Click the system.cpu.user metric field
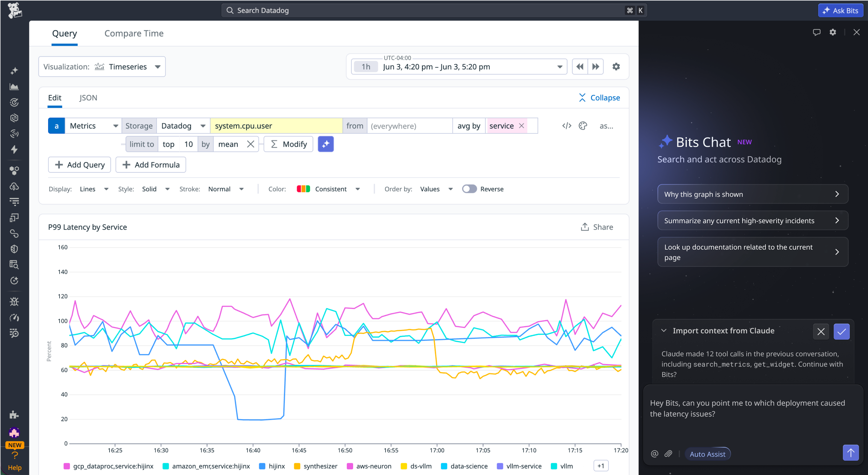Viewport: 868px width, 475px height. click(276, 126)
